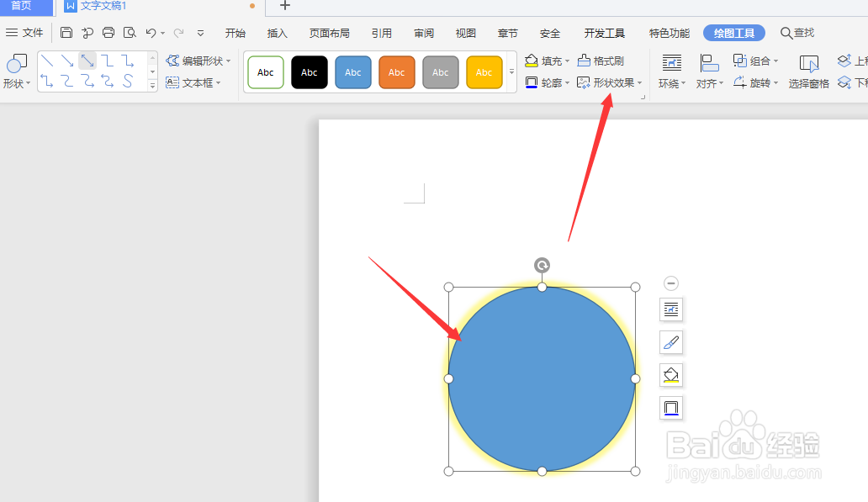
Task: Apply the white green-outline Abc style
Action: [x=266, y=72]
